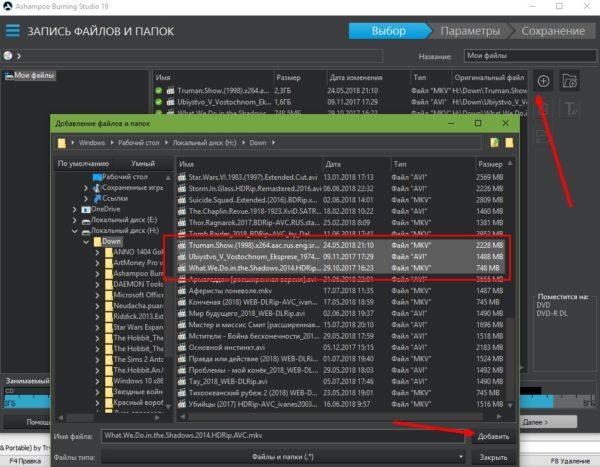Image resolution: width=600 pixels, height=467 pixels.
Task: Click the new folder icon in main window
Action: click(x=569, y=81)
